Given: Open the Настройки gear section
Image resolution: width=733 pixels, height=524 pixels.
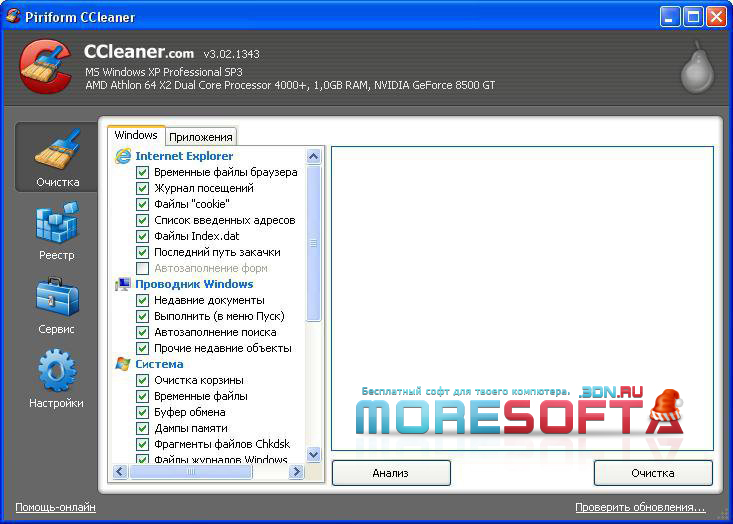Looking at the screenshot, I should 57,379.
